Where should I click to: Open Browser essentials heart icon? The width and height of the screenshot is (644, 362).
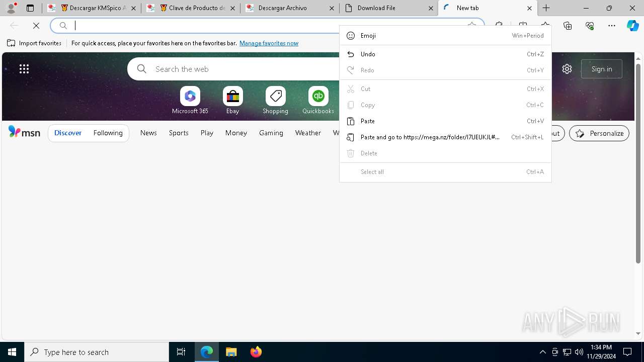point(590,26)
